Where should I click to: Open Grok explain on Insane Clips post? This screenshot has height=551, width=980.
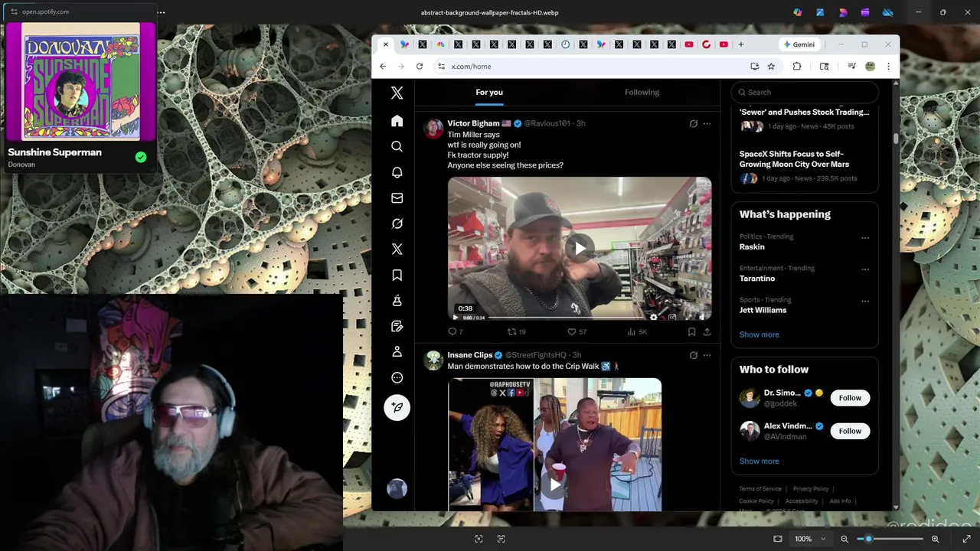[x=694, y=355]
